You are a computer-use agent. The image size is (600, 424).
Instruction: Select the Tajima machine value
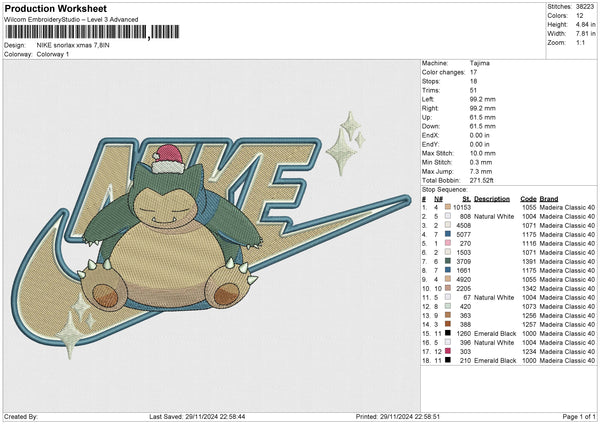coord(480,63)
